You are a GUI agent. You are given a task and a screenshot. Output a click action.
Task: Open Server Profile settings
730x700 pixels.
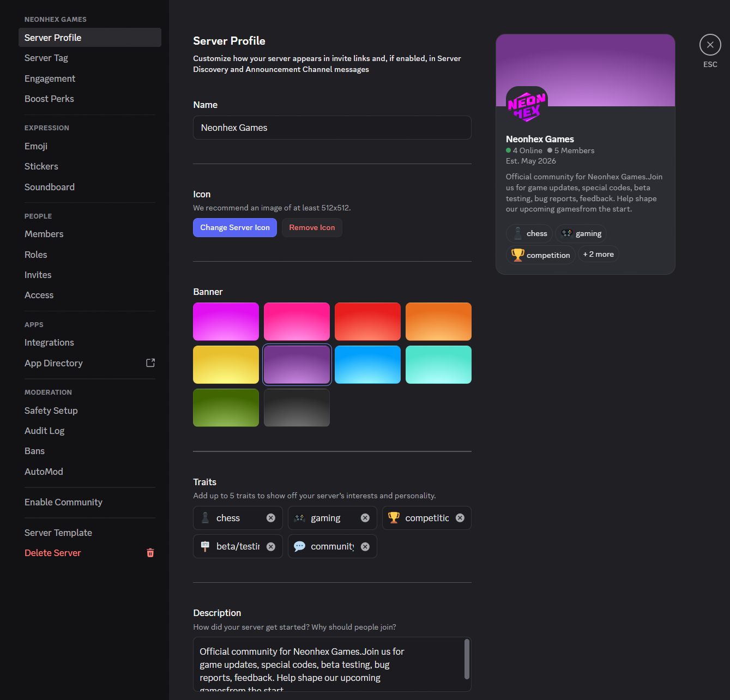pyautogui.click(x=90, y=38)
